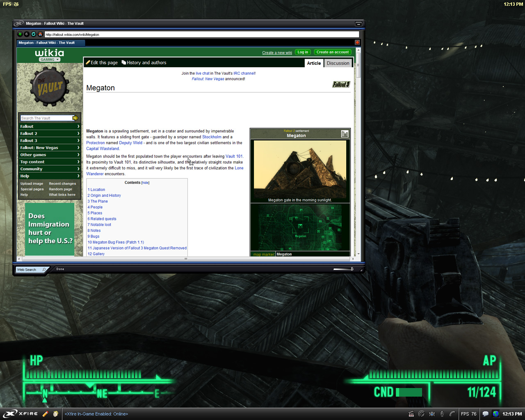Jump to contents entry 1 Location
This screenshot has width=525, height=420.
tap(96, 190)
